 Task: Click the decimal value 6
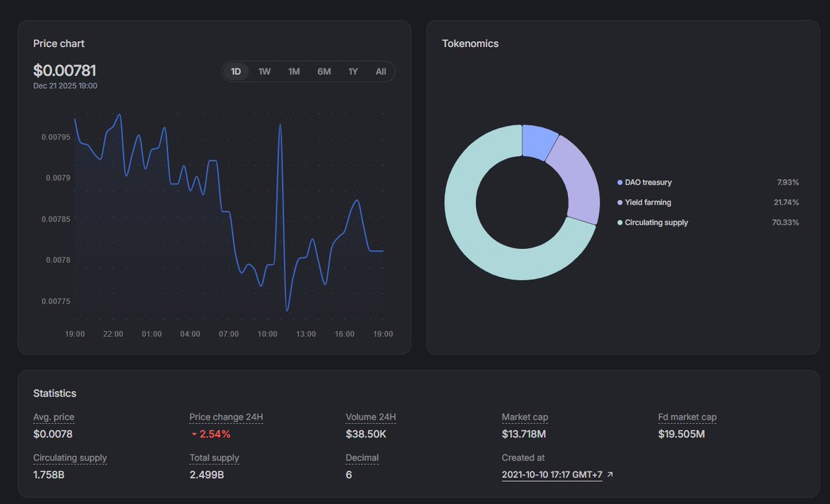tap(349, 475)
